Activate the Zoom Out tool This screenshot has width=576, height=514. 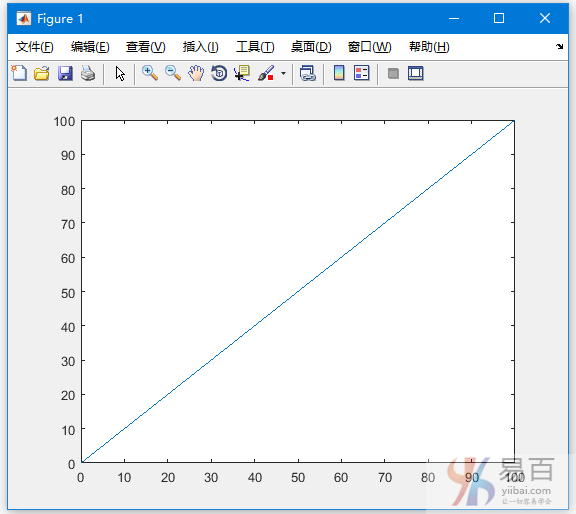click(x=173, y=73)
